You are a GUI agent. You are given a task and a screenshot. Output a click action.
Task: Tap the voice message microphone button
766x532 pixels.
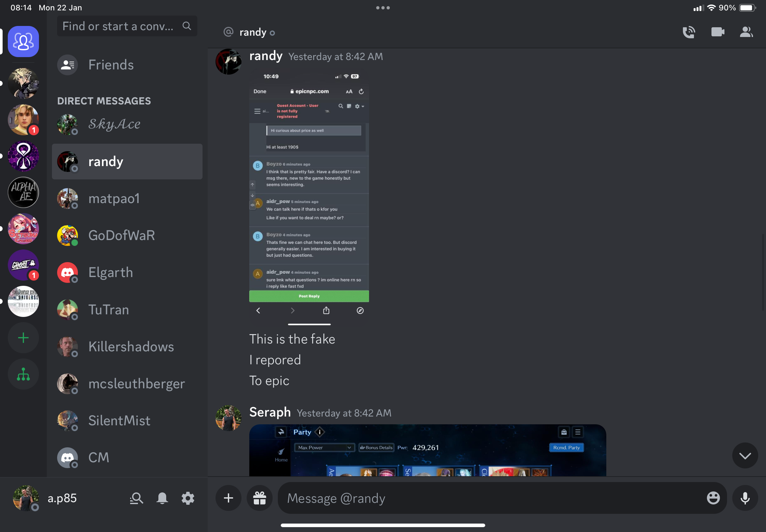[x=745, y=498]
